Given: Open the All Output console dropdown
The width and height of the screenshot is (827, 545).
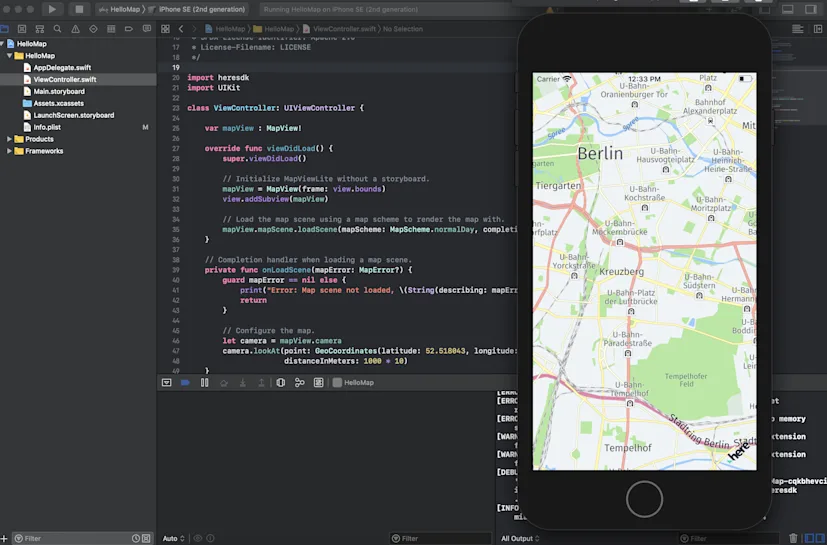Looking at the screenshot, I should click(520, 538).
